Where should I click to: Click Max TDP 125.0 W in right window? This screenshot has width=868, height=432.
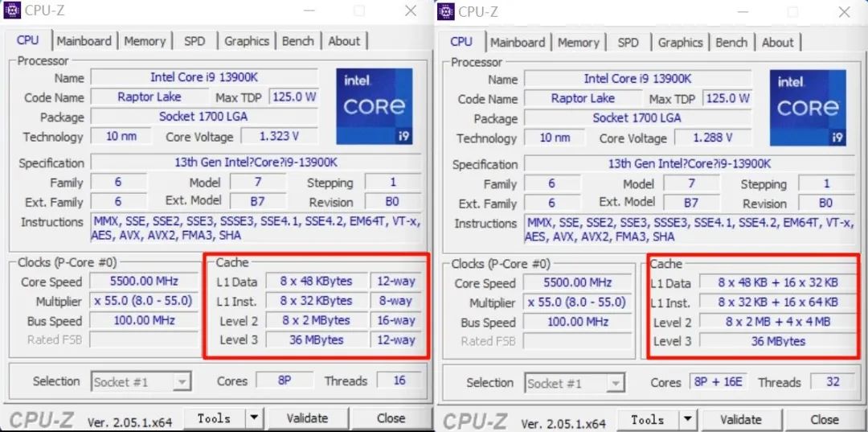pyautogui.click(x=727, y=99)
